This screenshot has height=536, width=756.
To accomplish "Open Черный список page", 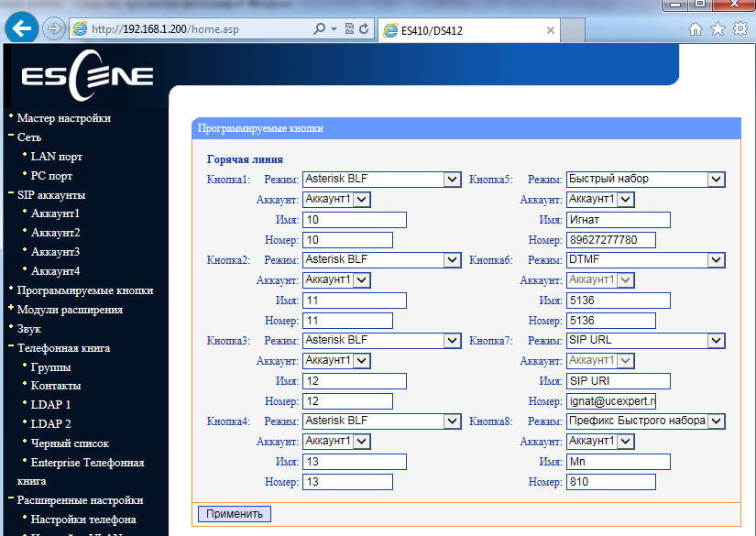I will coord(70,443).
